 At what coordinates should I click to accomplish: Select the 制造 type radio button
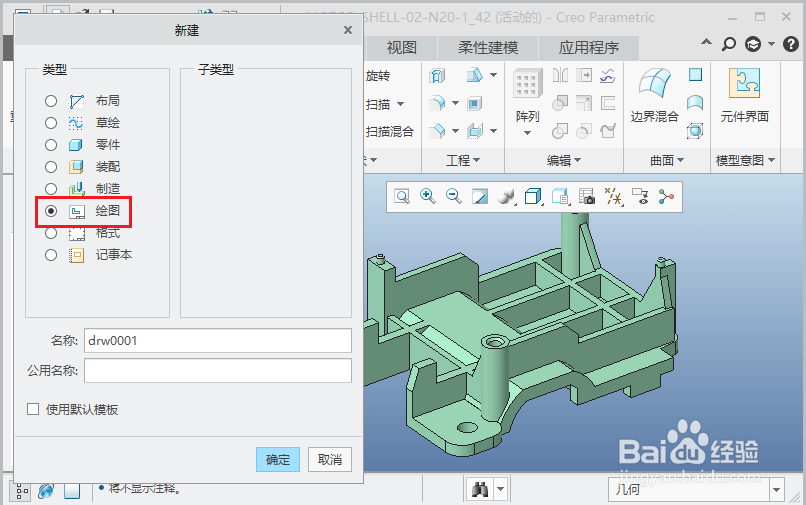click(x=50, y=189)
